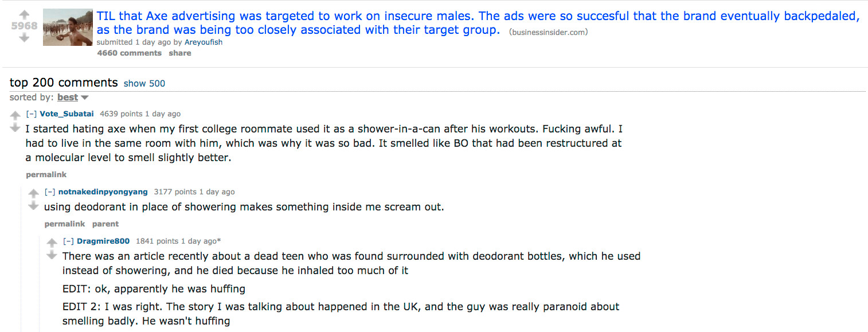
Task: Go to parent of notnakedinpyongyang's comment
Action: pyautogui.click(x=105, y=224)
